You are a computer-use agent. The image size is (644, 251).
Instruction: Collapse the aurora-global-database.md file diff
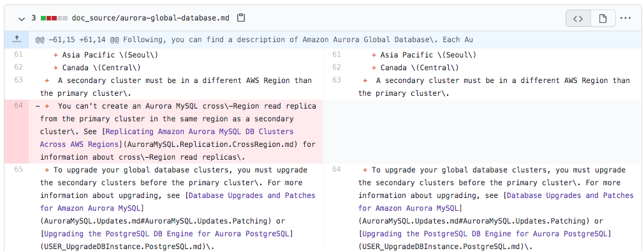[21, 18]
